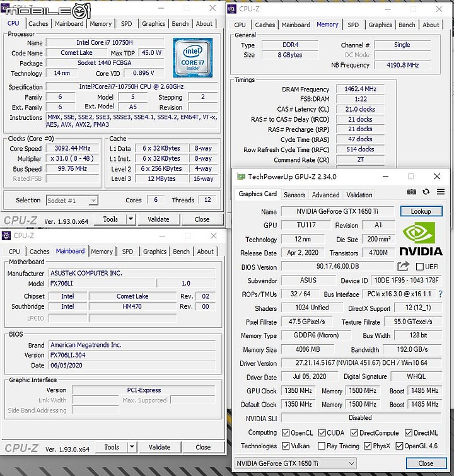Click the Lookup button in GPU-Z
The height and width of the screenshot is (476, 454).
coord(421,211)
